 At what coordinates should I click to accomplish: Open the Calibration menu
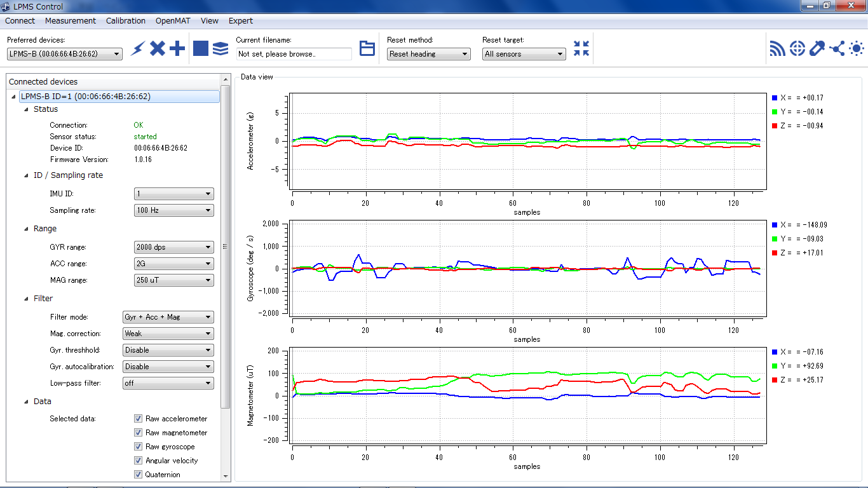pyautogui.click(x=126, y=20)
